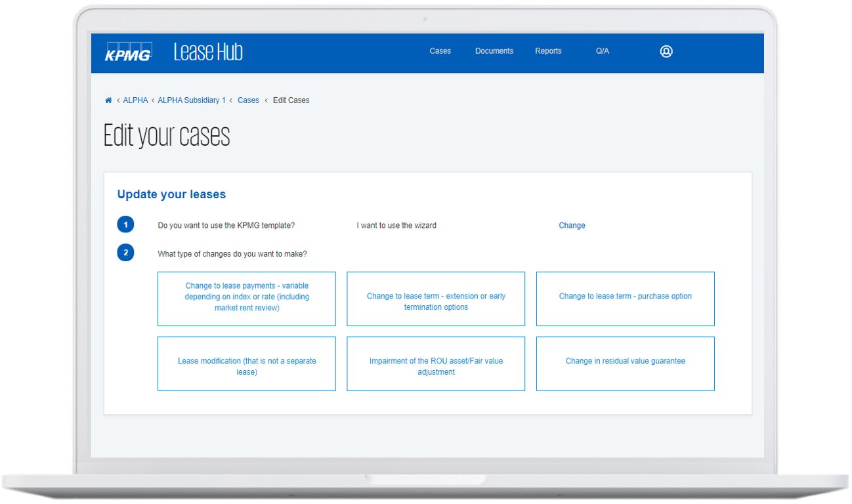
Task: Navigate to the ALPHA breadcrumb link
Action: point(135,100)
